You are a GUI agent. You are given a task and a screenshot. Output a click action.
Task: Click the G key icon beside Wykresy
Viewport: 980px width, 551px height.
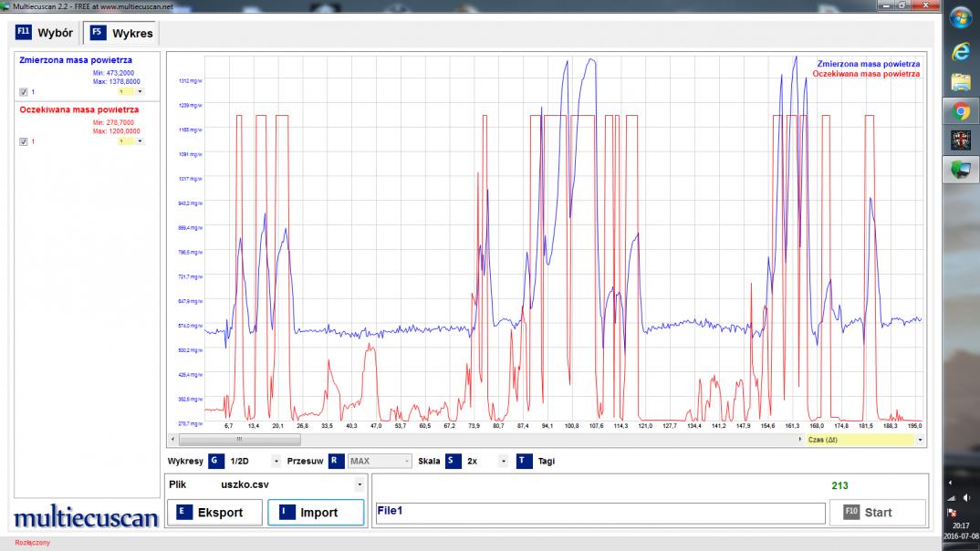pyautogui.click(x=215, y=461)
